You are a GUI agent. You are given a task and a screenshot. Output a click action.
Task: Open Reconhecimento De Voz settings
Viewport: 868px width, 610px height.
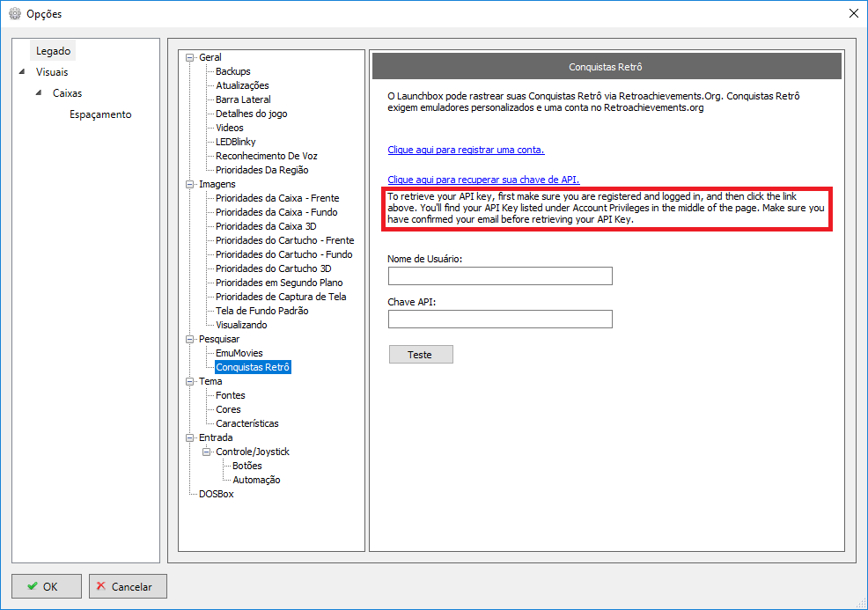266,156
